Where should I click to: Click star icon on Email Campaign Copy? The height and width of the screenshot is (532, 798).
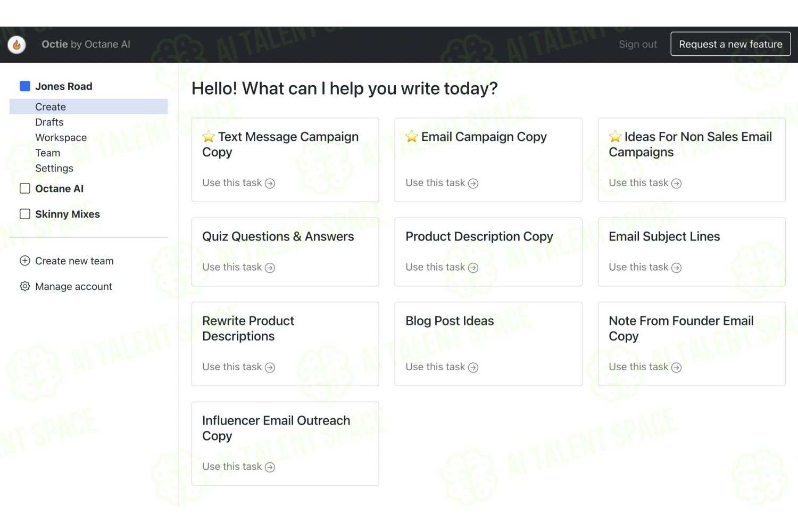[412, 137]
